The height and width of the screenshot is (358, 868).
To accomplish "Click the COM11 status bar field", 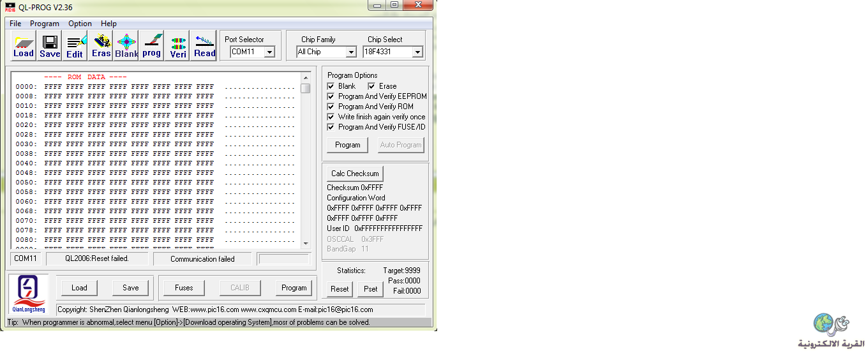I will coord(27,258).
